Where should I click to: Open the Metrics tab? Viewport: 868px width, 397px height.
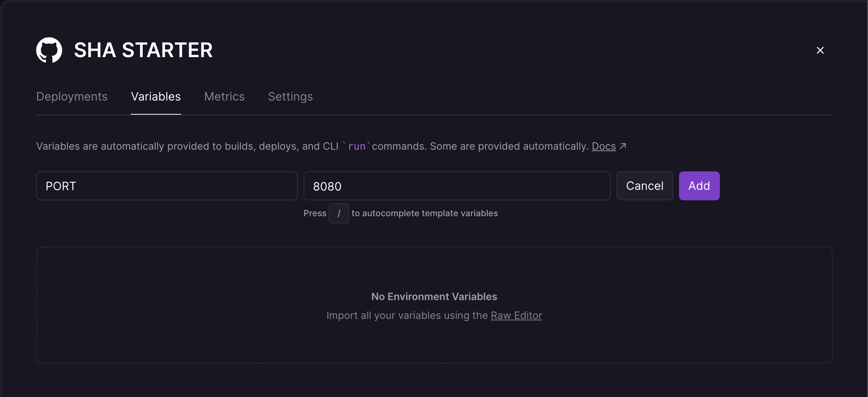pos(224,97)
